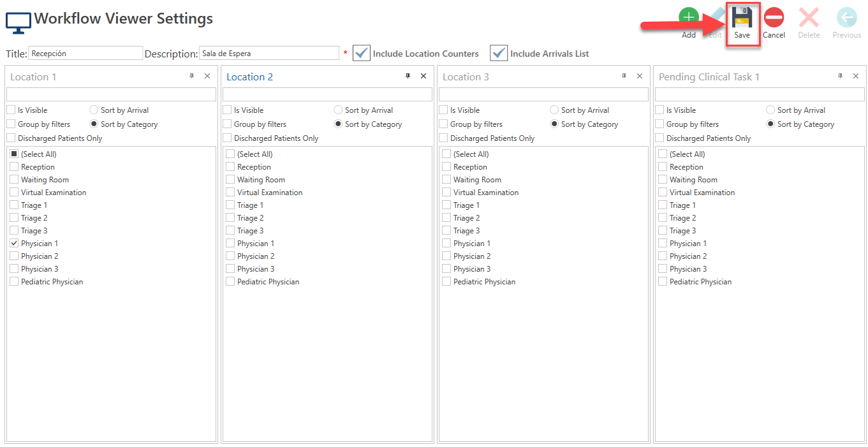Image resolution: width=868 pixels, height=447 pixels.
Task: Select the Location 3 panel title
Action: 466,77
